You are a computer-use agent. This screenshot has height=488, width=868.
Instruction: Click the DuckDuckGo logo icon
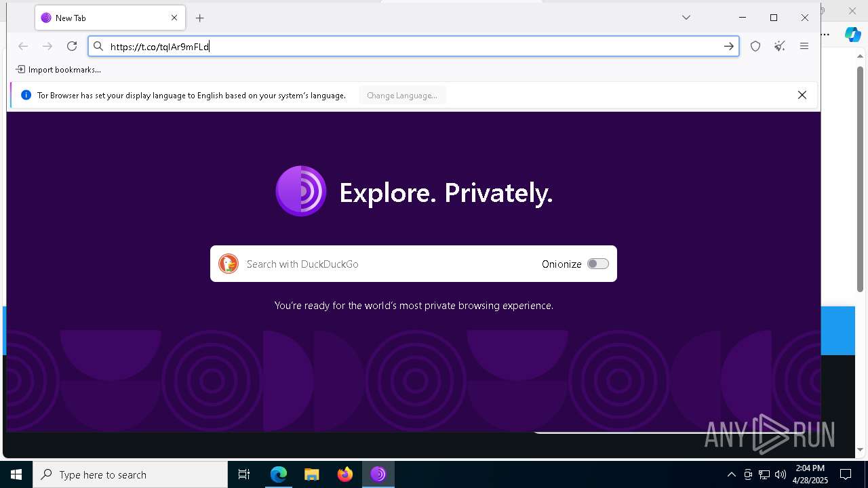click(229, 264)
